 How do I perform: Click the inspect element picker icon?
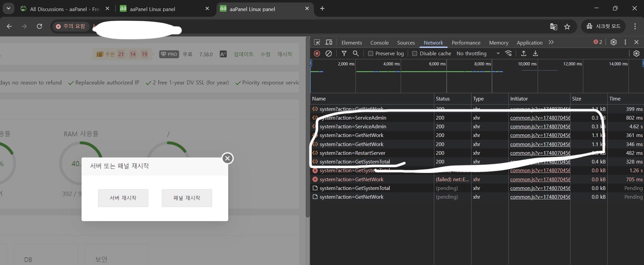[x=317, y=42]
